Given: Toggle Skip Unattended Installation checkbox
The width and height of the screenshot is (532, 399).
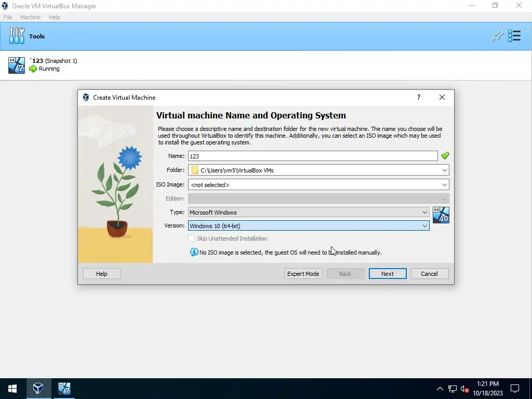Looking at the screenshot, I should [192, 238].
